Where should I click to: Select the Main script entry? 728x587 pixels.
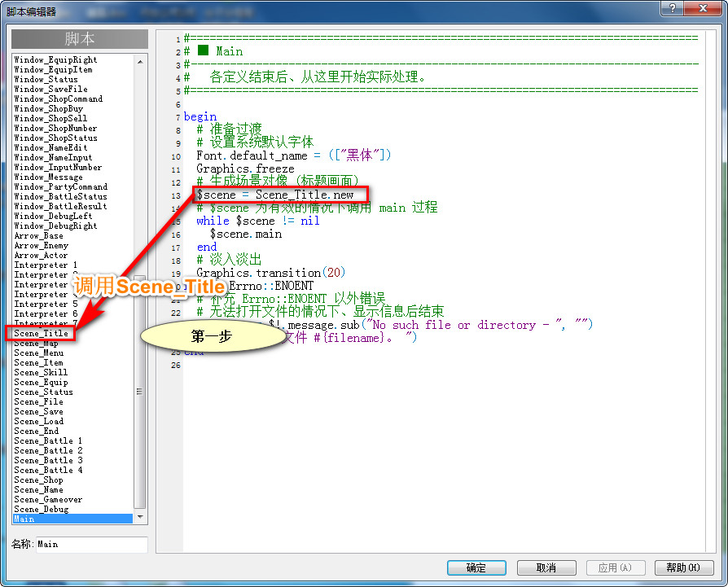point(73,519)
